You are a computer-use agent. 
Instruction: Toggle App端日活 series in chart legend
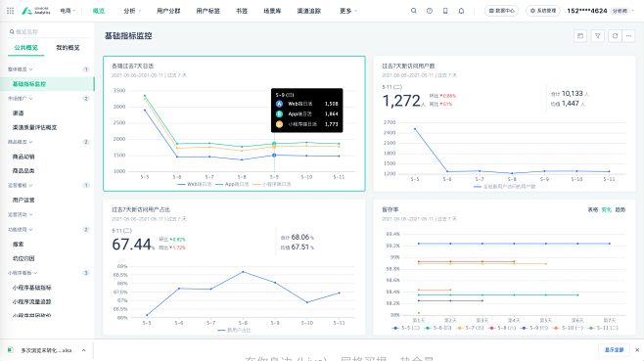pyautogui.click(x=232, y=184)
